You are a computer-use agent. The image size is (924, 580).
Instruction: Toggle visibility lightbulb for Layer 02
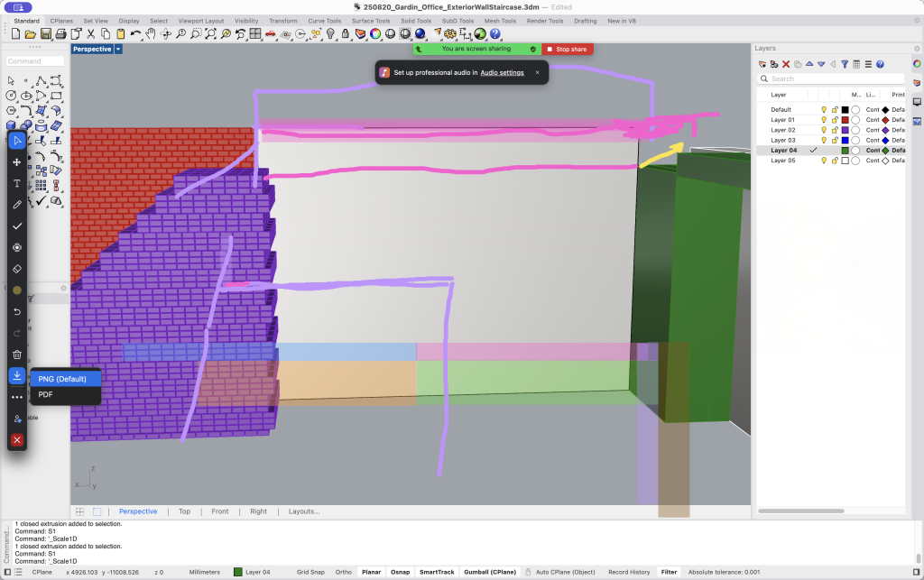coord(824,130)
